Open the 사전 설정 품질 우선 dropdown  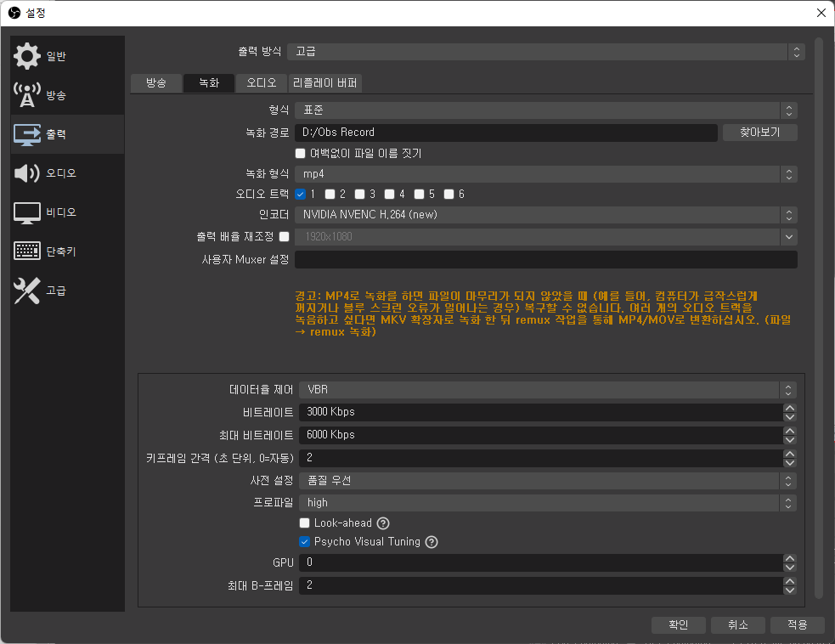547,481
